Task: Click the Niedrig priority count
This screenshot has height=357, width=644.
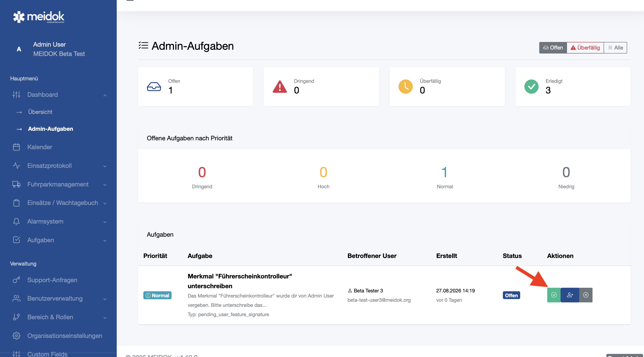Action: tap(566, 172)
